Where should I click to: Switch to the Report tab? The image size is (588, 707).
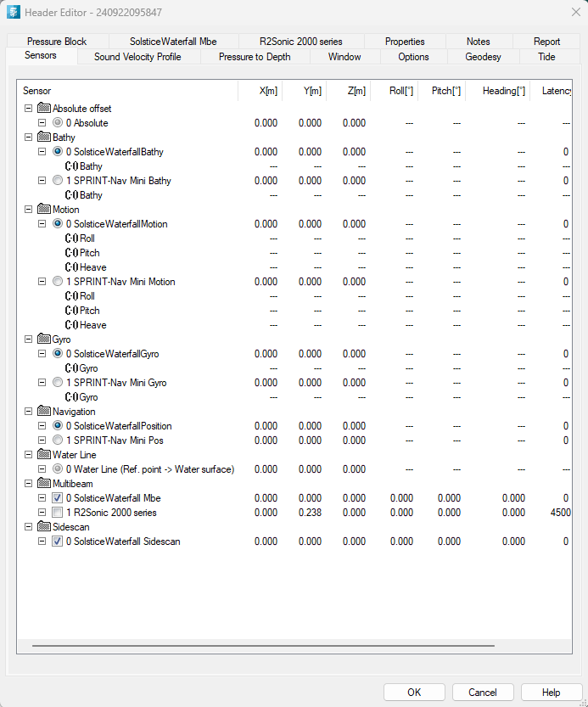(x=546, y=42)
